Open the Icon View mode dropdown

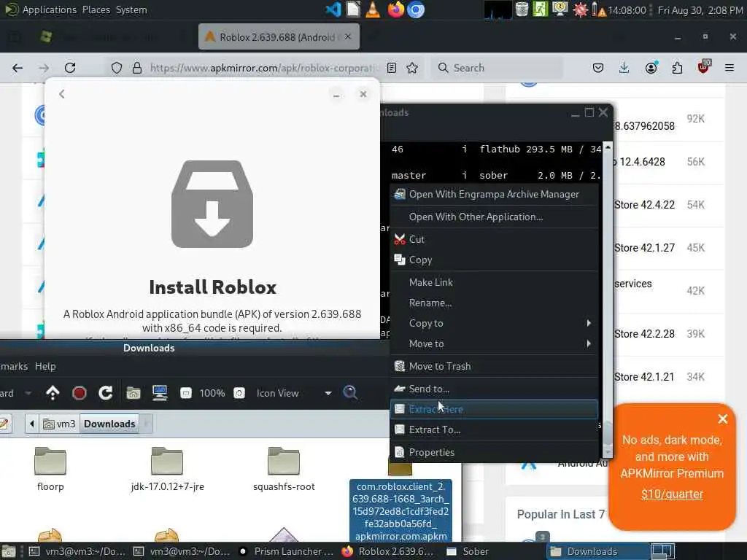pos(294,393)
